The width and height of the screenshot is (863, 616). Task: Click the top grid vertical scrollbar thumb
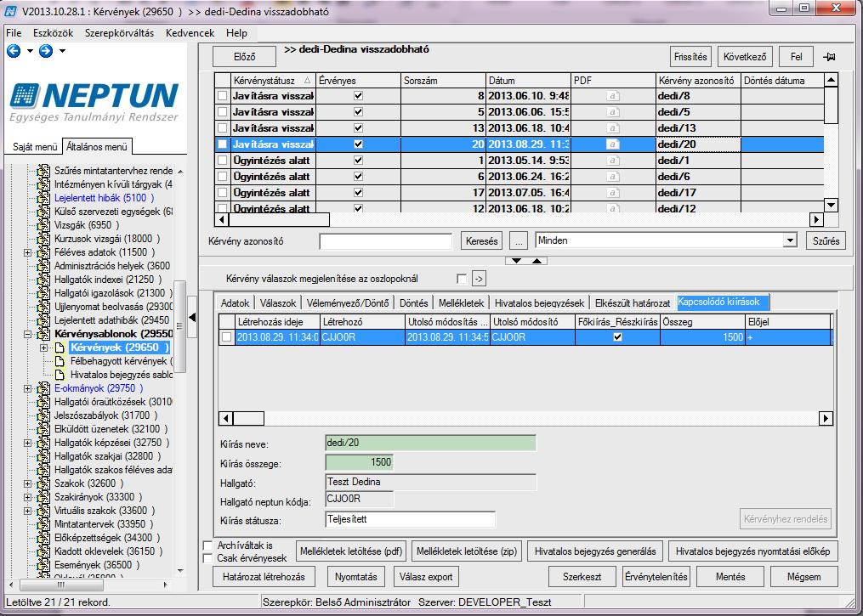831,105
